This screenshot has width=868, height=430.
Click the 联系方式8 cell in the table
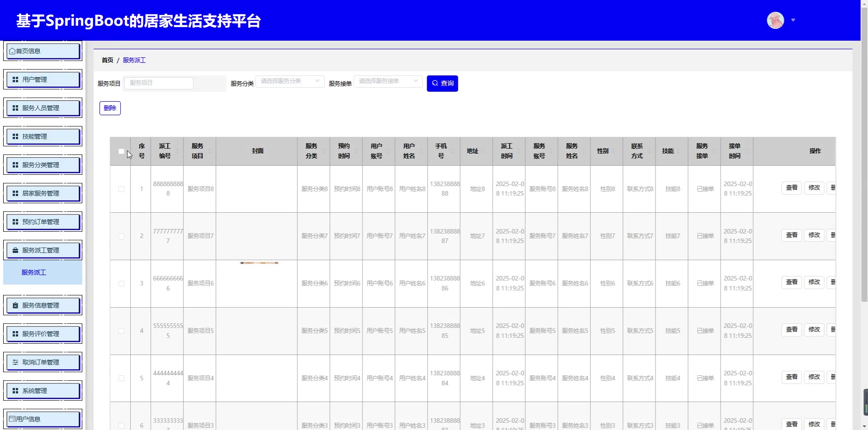coord(640,189)
